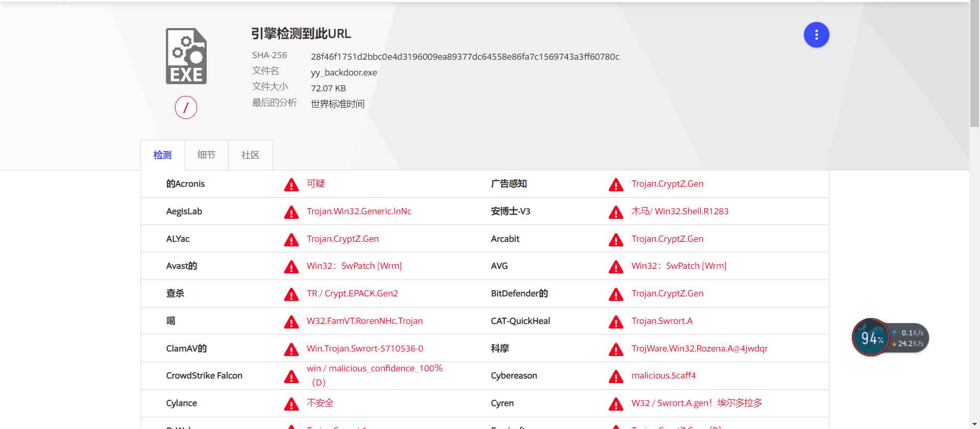Screen dimensions: 980x429
Task: Click the scrollbar down arrow
Action: (x=974, y=424)
